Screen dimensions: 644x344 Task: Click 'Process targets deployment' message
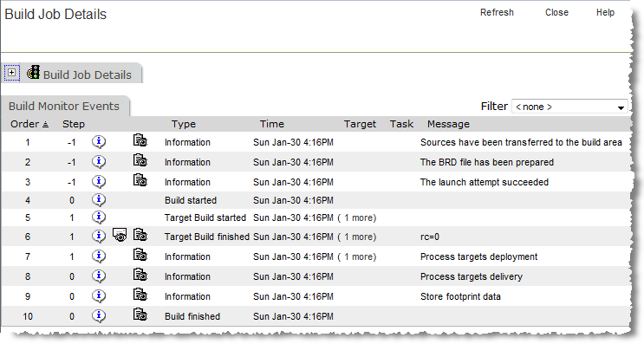coord(479,256)
